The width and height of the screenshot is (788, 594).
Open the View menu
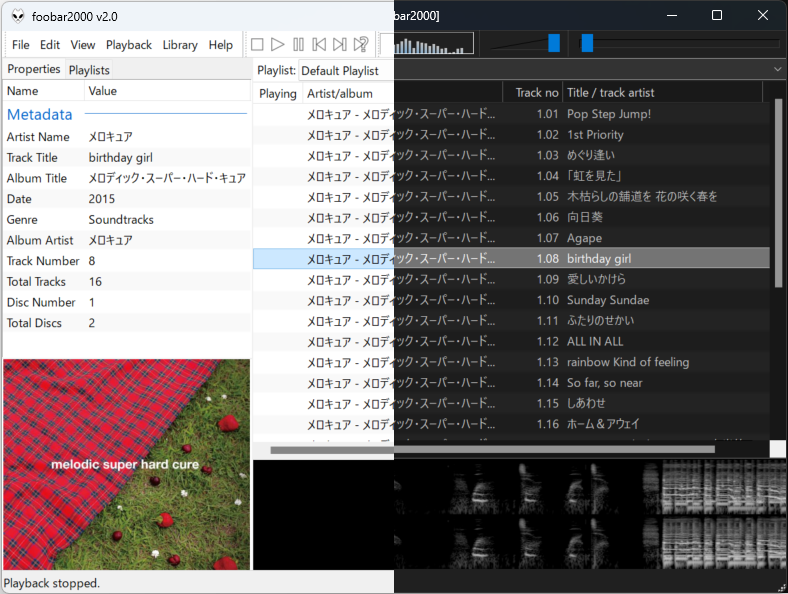(x=82, y=45)
